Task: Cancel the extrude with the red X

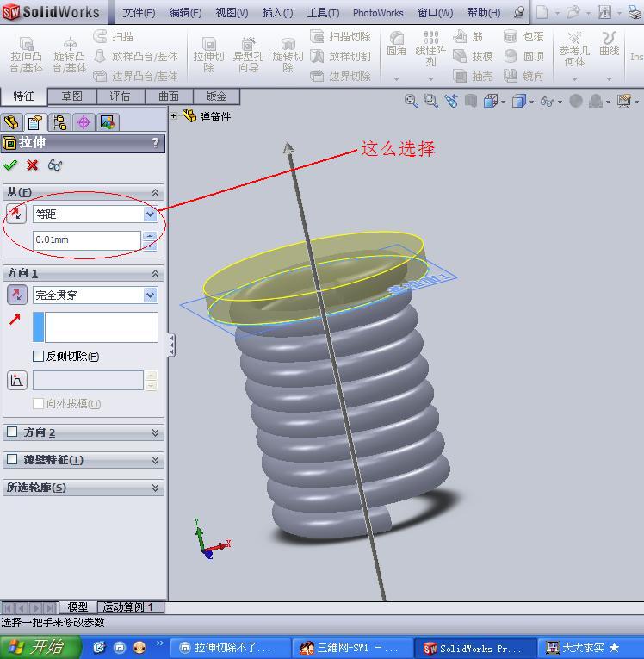Action: pyautogui.click(x=32, y=165)
